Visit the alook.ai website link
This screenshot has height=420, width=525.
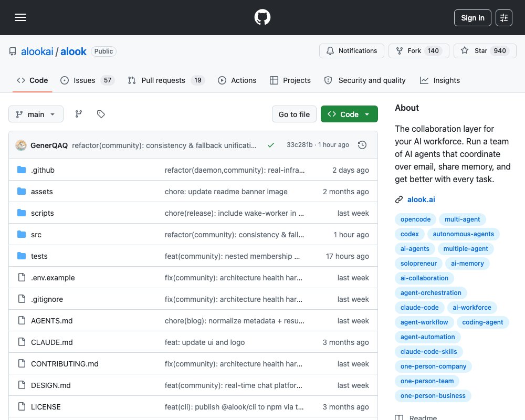tap(421, 199)
